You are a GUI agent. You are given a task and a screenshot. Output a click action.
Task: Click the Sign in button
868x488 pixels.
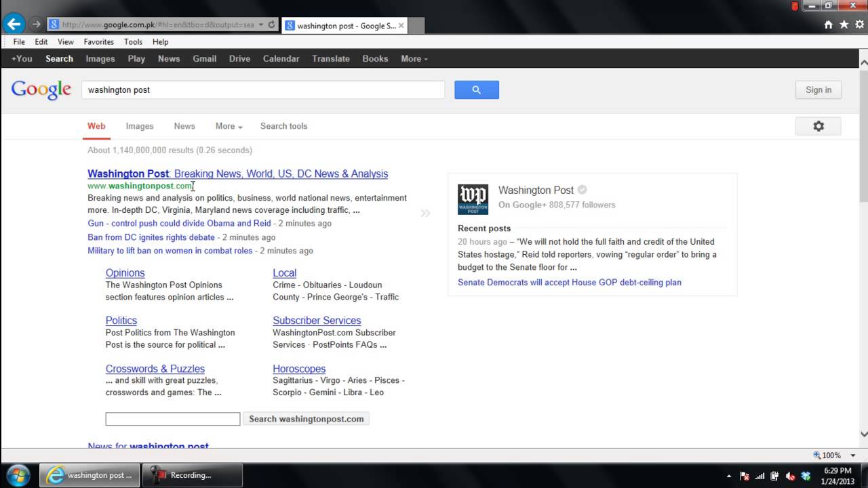pyautogui.click(x=818, y=89)
